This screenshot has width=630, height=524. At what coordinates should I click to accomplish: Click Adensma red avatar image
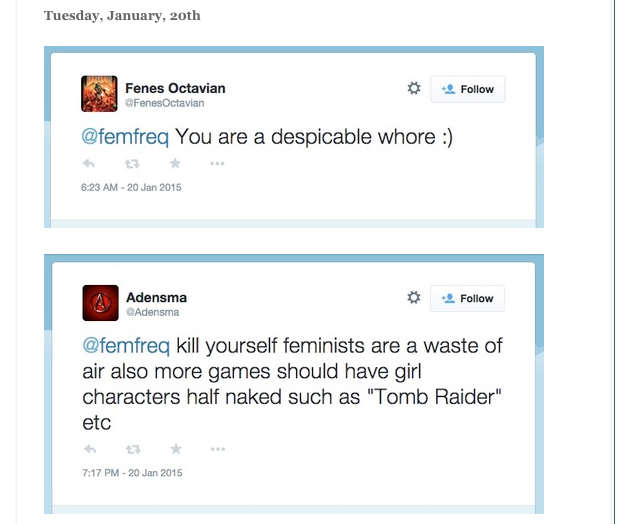[x=100, y=303]
